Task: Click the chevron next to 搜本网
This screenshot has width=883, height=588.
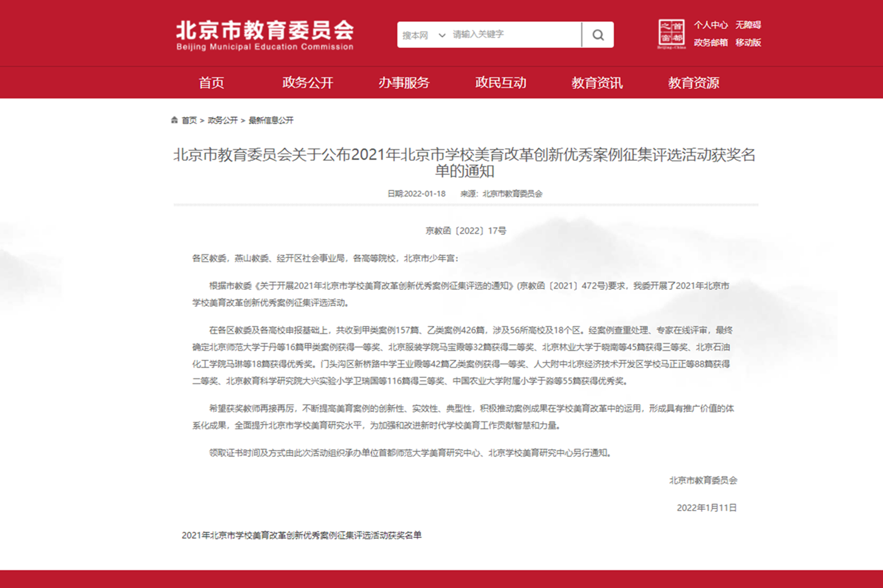Action: pyautogui.click(x=441, y=35)
